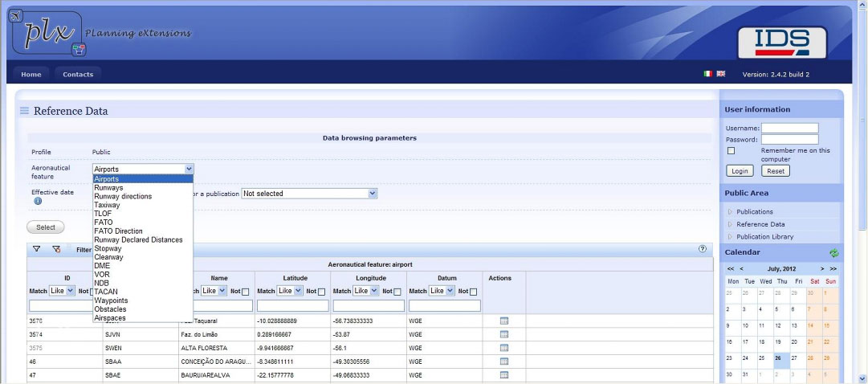Select the VOR option

click(143, 274)
